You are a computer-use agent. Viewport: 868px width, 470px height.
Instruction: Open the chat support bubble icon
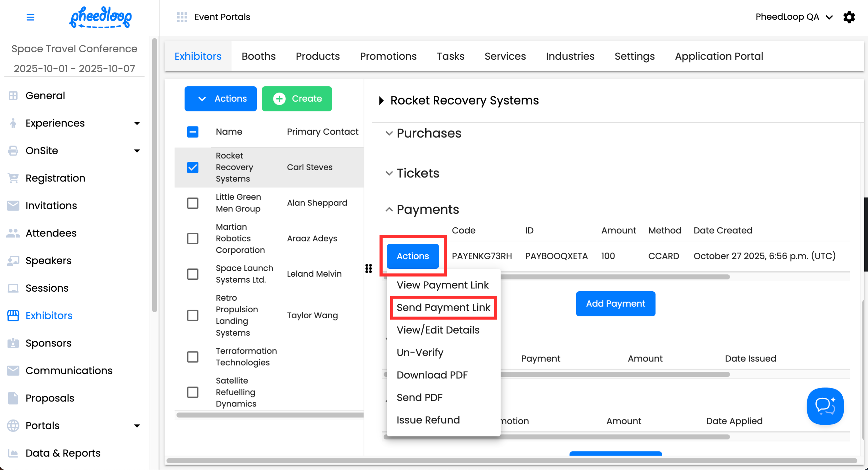[825, 406]
